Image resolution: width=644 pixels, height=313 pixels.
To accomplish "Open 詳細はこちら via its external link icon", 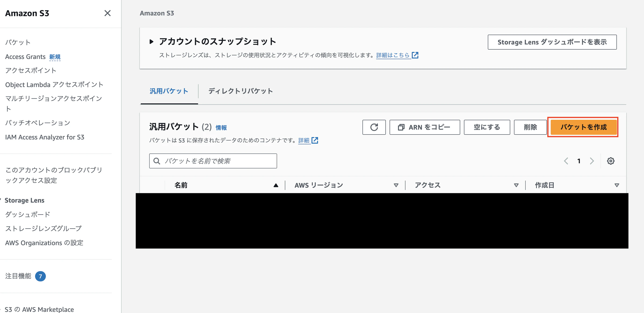I will 415,55.
